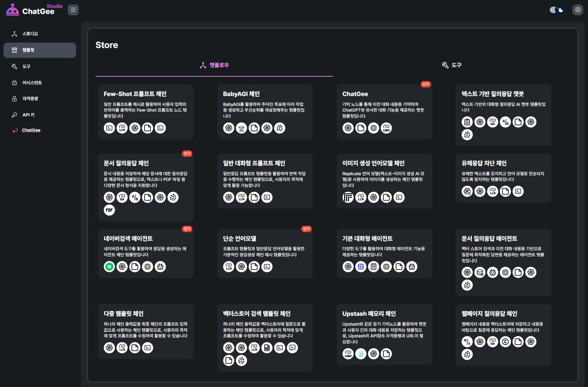Switch to the 챗플로우 tab
Image resolution: width=588 pixels, height=387 pixels.
(214, 65)
